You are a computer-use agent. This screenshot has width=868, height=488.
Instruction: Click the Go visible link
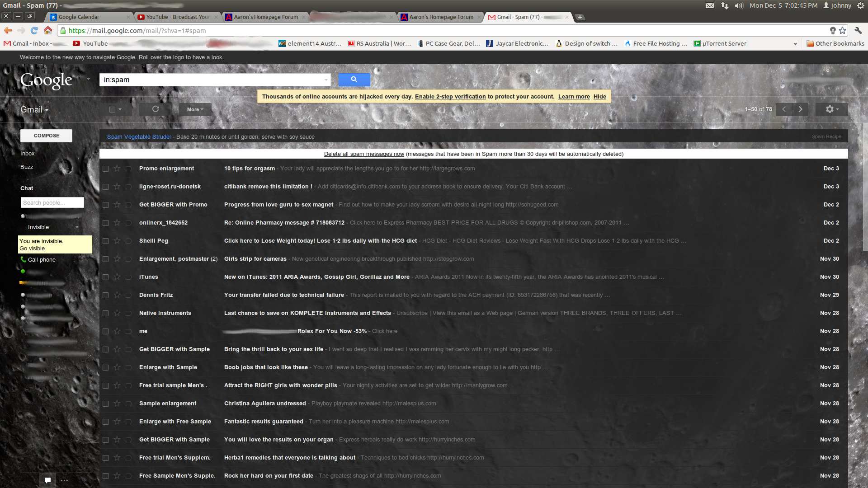pos(32,249)
